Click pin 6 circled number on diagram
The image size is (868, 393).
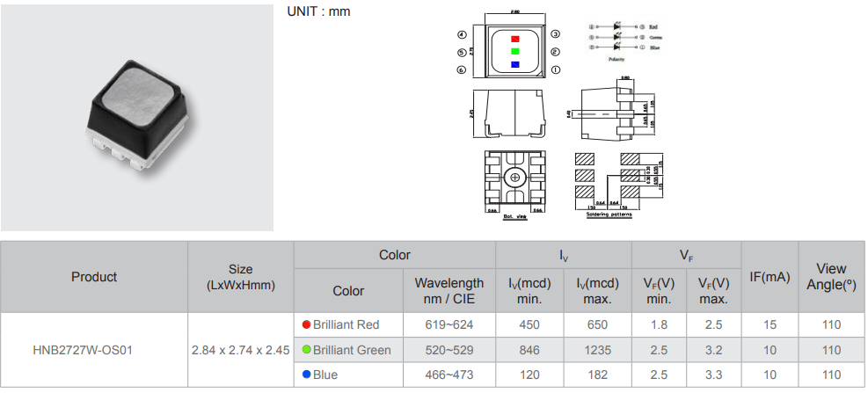click(x=461, y=68)
